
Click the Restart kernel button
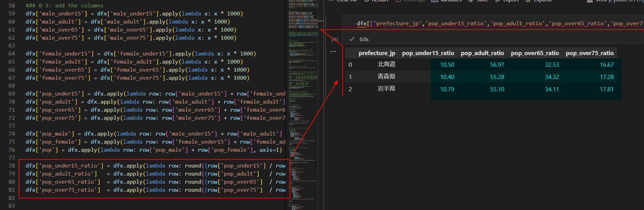376,1
